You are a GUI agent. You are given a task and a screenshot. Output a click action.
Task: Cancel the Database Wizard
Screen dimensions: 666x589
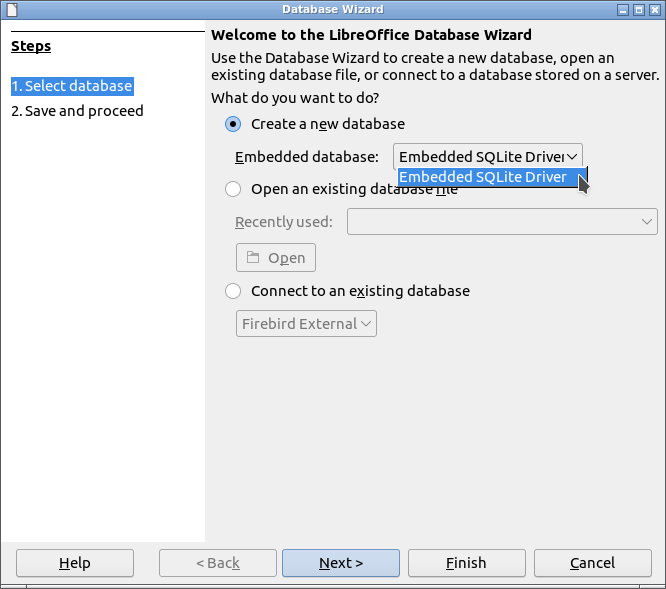click(x=593, y=563)
